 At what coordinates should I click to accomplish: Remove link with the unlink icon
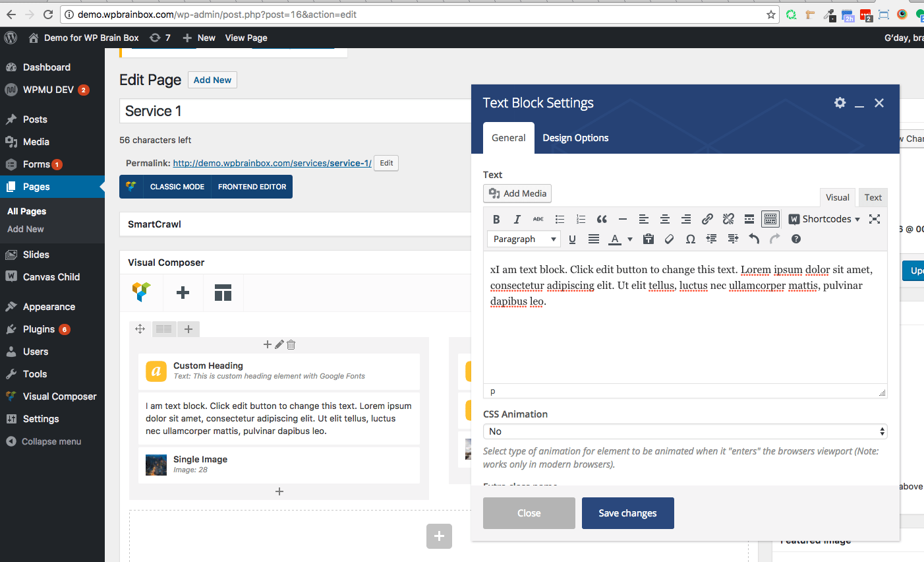[x=728, y=219]
